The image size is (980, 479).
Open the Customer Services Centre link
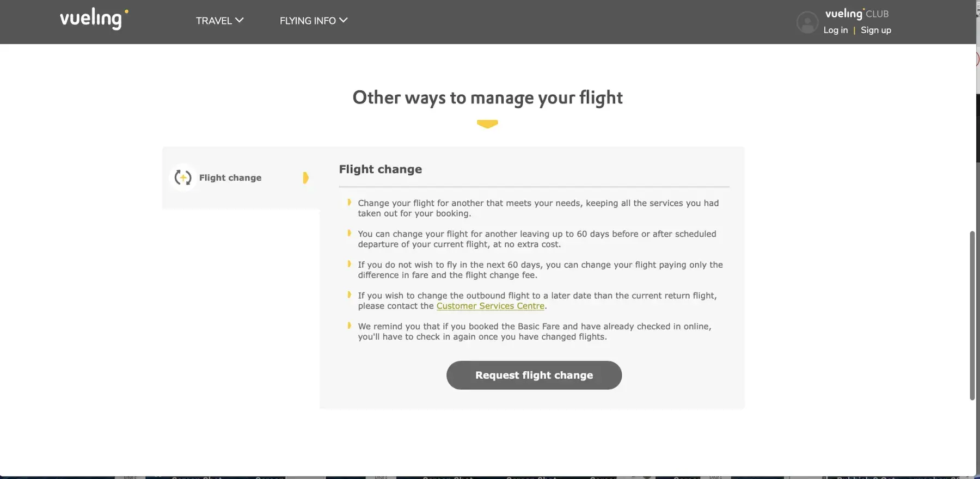(490, 306)
